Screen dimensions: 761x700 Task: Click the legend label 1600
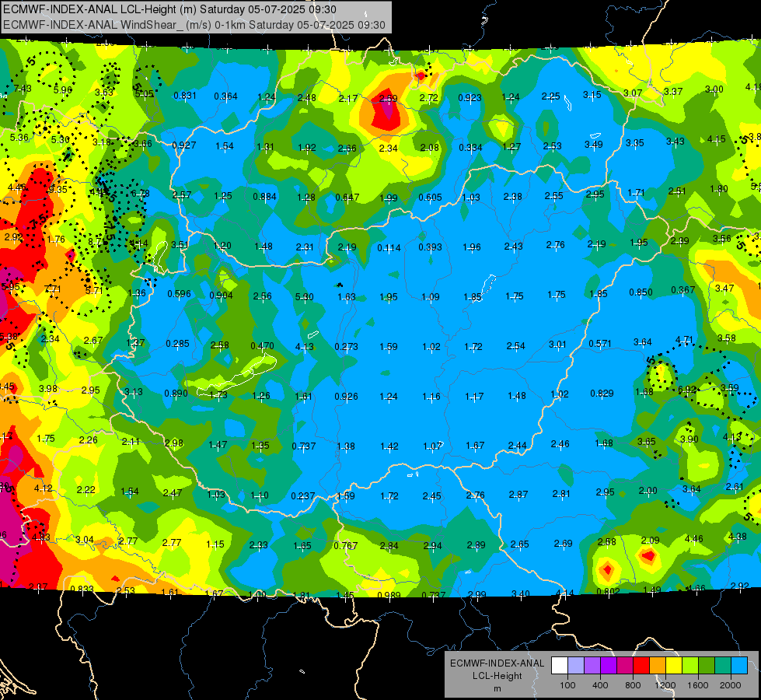coord(698,685)
